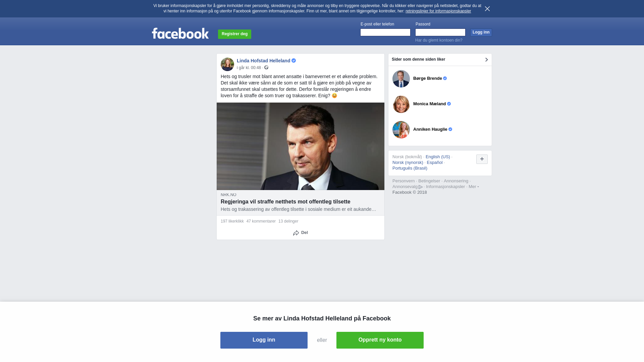
Task: Focus the Passord input field
Action: click(440, 32)
